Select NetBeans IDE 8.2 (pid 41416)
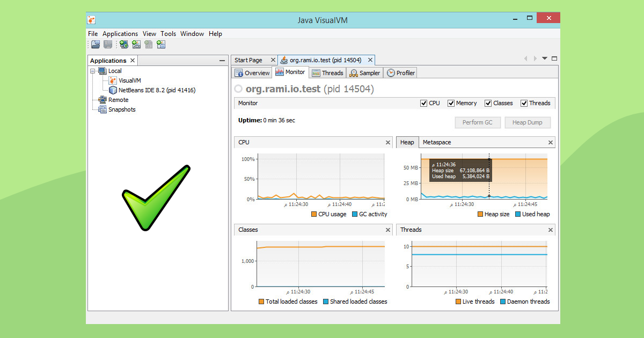The height and width of the screenshot is (338, 644). (152, 90)
